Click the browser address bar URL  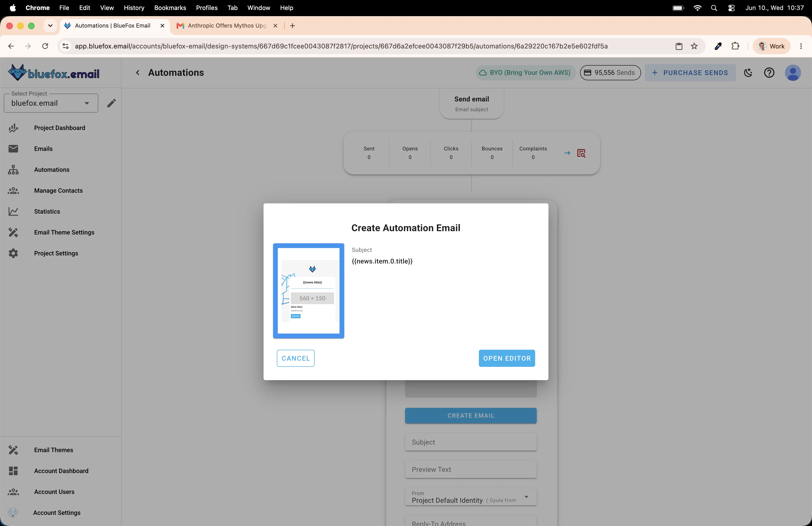click(x=341, y=46)
